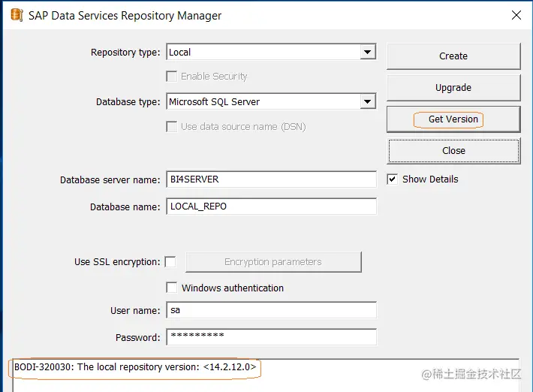Open the Encryption parameters button

pyautogui.click(x=273, y=262)
